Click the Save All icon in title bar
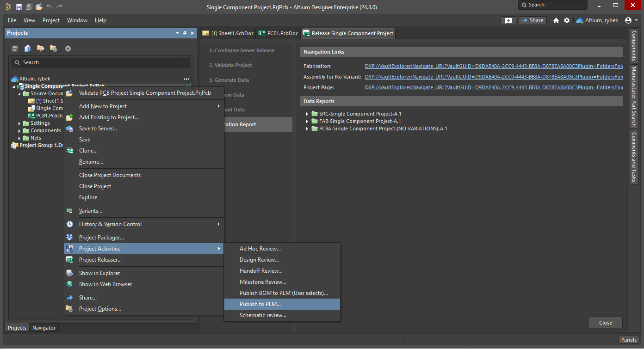Viewport: 644px width, 349px height. (x=29, y=6)
